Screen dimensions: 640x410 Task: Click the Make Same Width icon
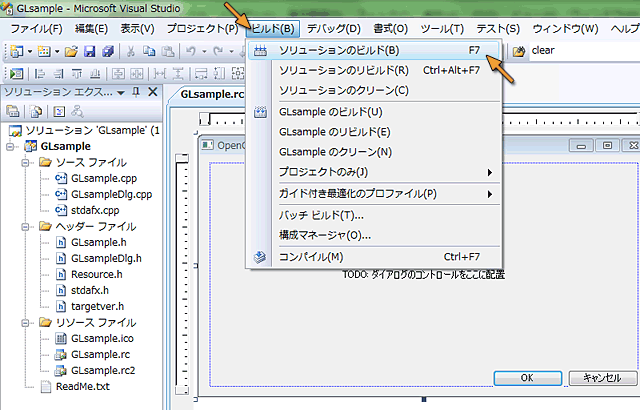[201, 74]
